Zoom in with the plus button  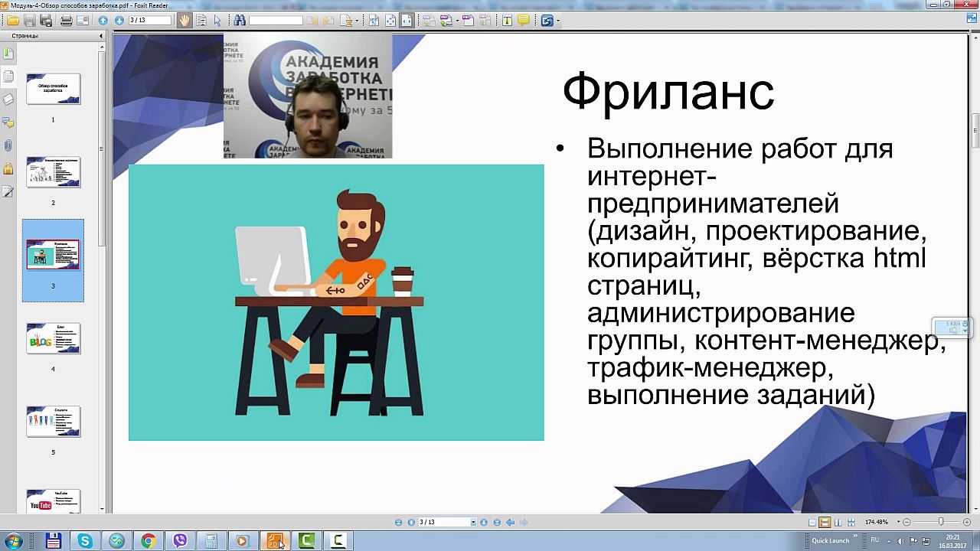click(x=966, y=522)
